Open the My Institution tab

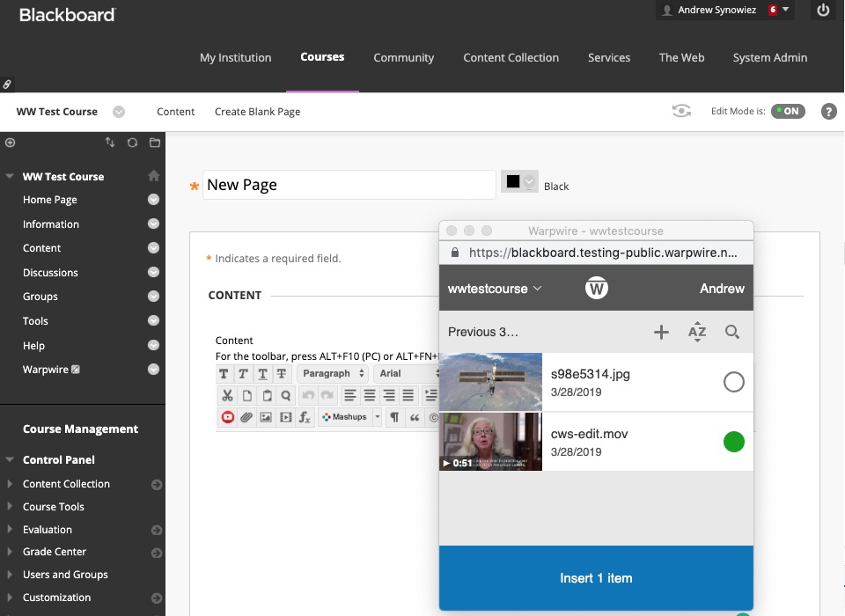coord(236,58)
